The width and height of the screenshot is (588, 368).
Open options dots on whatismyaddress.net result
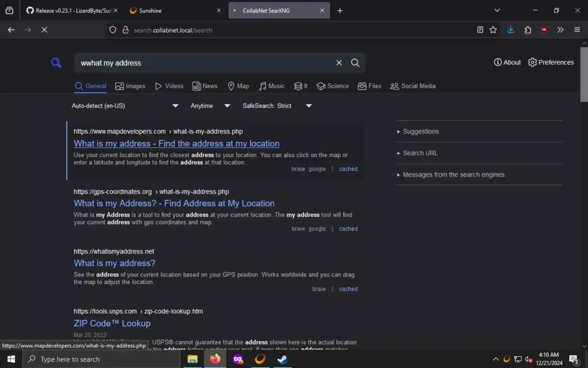(x=333, y=289)
